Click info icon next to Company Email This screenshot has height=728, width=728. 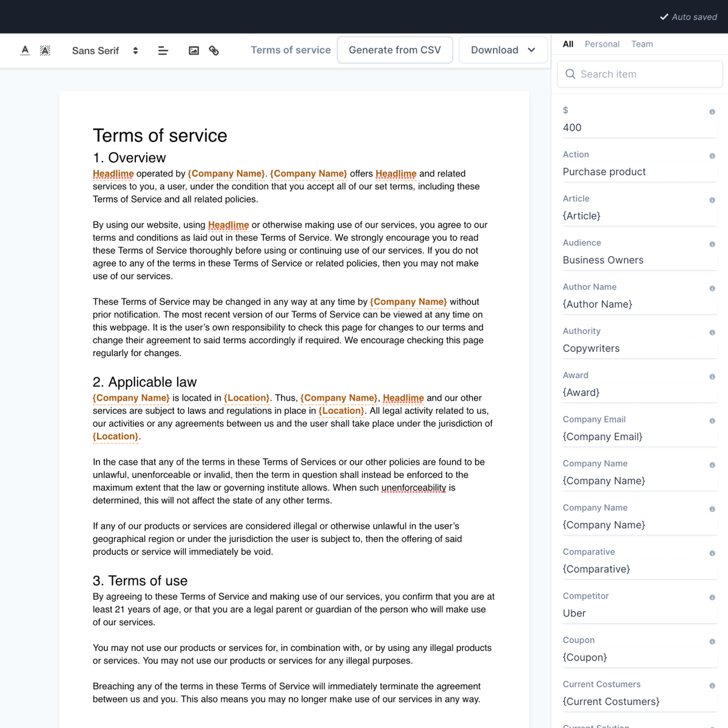pyautogui.click(x=712, y=421)
